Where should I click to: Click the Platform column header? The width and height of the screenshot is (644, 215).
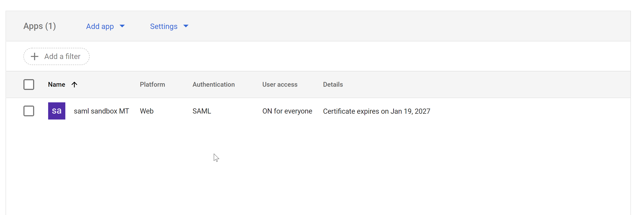(x=152, y=85)
